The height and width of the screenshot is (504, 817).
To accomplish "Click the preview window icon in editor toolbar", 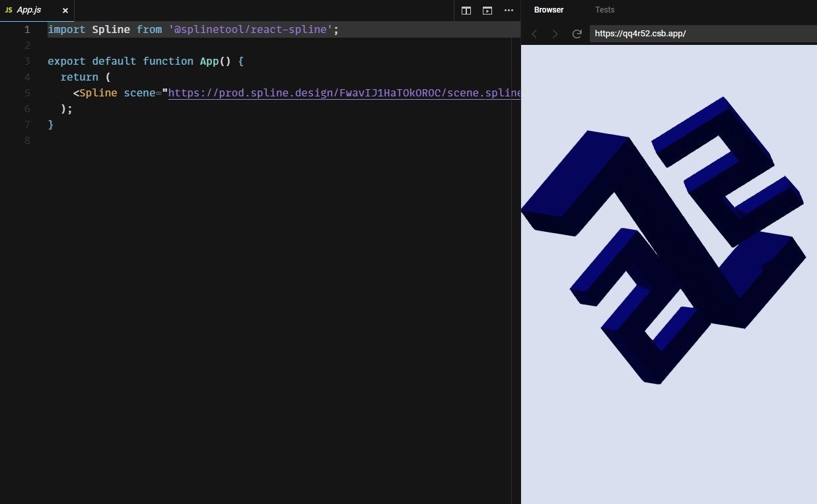I will (487, 11).
